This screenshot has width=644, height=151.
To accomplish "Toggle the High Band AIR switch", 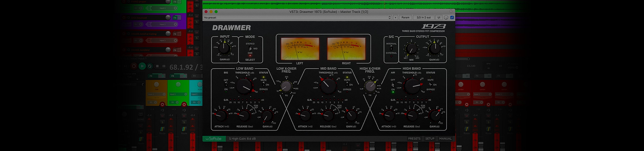I will (x=393, y=85).
